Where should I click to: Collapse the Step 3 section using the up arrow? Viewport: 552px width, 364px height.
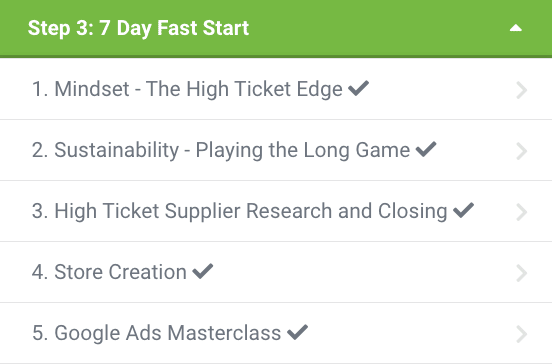pos(516,28)
